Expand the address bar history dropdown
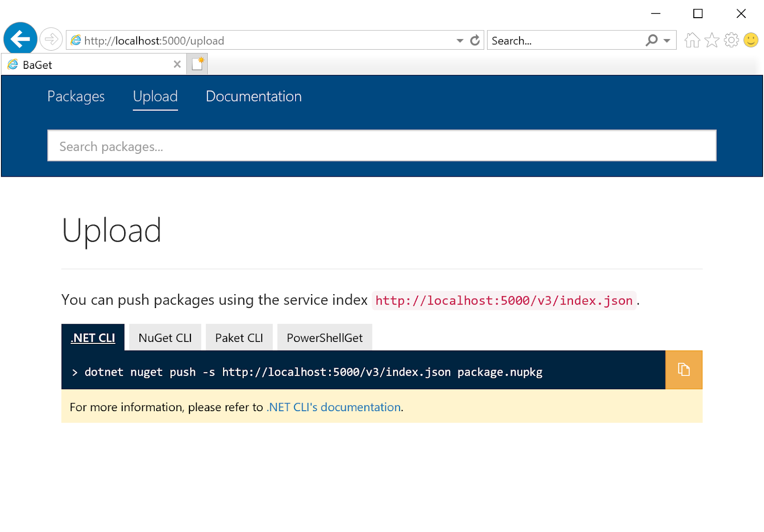 tap(460, 41)
